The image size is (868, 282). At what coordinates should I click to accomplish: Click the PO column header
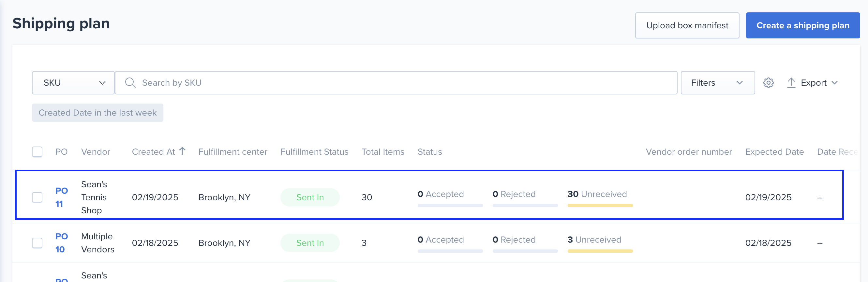(61, 152)
